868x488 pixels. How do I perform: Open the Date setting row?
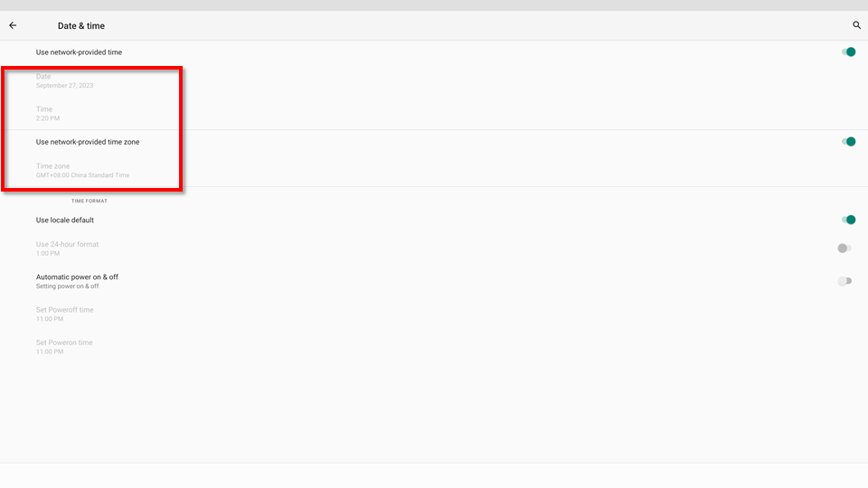(x=64, y=80)
